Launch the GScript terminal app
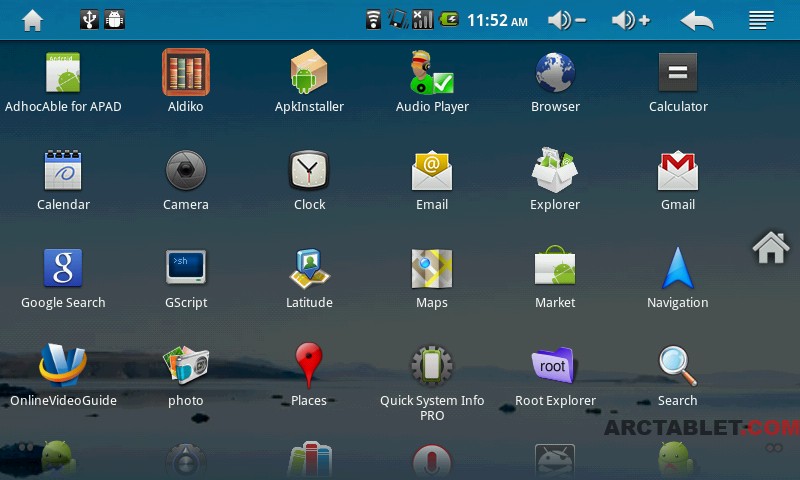The width and height of the screenshot is (800, 480). (x=186, y=267)
